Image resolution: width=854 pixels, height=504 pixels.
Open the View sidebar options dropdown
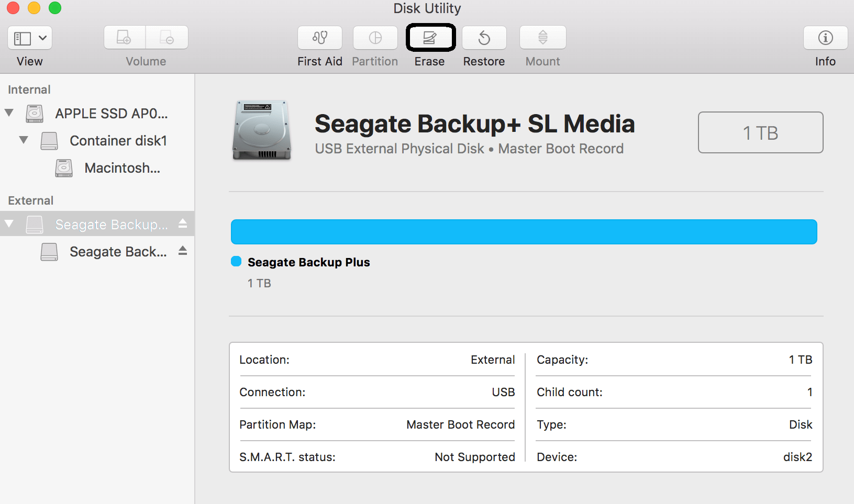(x=30, y=38)
